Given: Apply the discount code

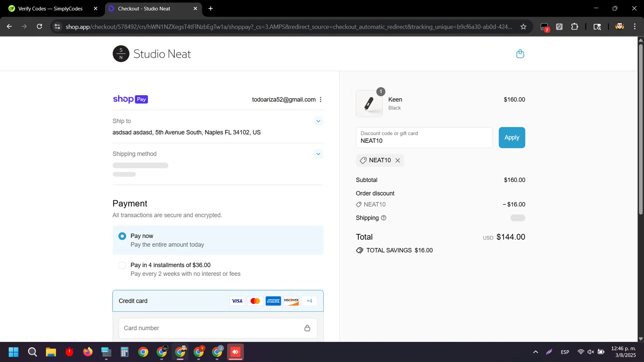Looking at the screenshot, I should coord(512,138).
